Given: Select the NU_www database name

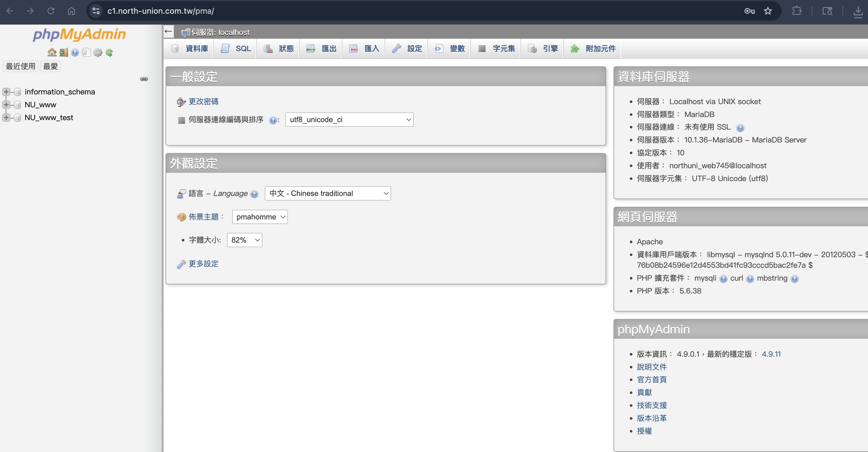Looking at the screenshot, I should click(40, 104).
